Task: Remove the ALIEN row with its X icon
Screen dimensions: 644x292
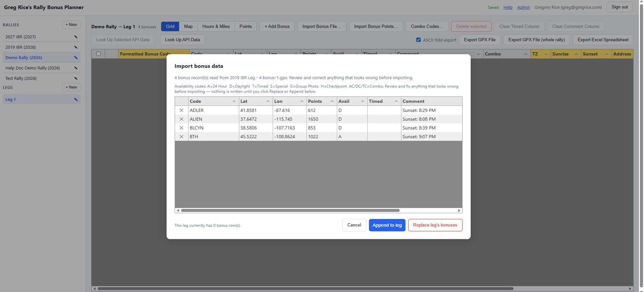Action: point(182,119)
